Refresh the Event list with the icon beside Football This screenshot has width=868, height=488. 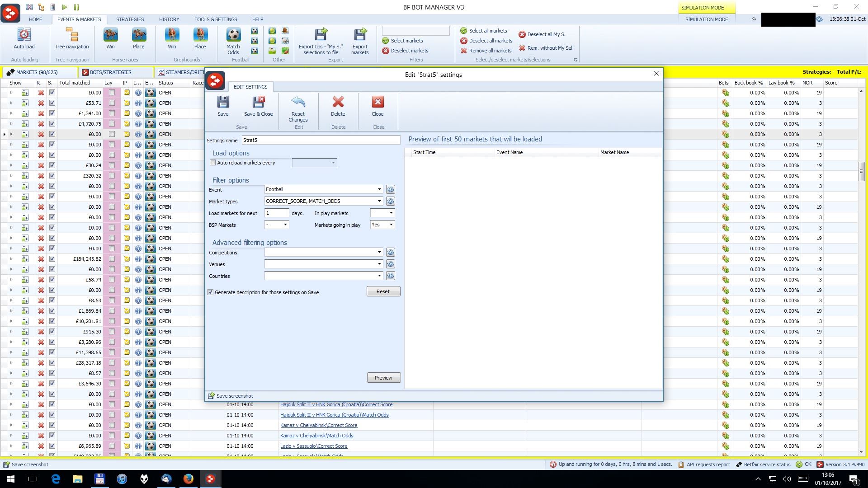point(391,189)
